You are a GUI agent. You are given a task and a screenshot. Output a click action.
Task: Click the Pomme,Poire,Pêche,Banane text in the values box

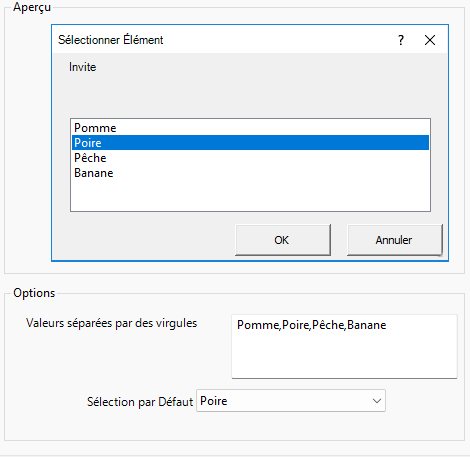coord(311,325)
